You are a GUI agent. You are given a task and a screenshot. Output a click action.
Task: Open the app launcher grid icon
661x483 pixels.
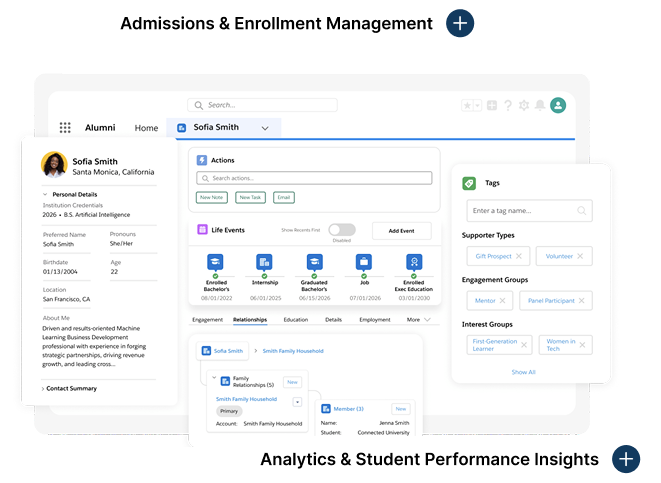point(65,128)
